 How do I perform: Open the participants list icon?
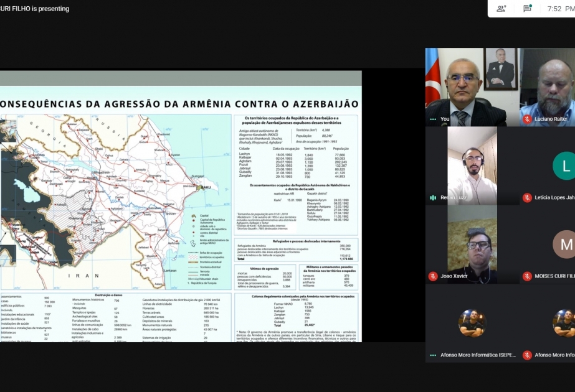(x=501, y=9)
